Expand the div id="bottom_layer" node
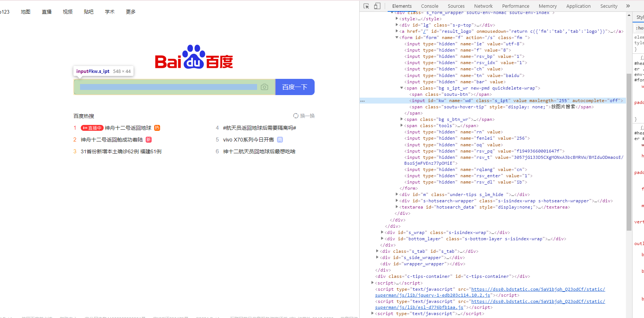 (x=382, y=239)
